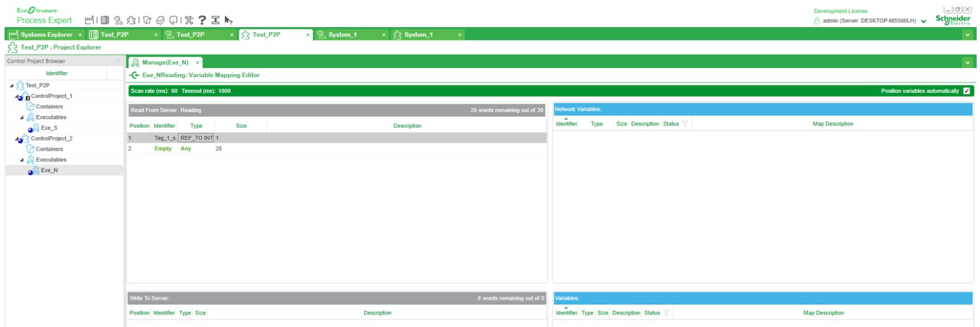Open the wrench and screwdriver tools icon
This screenshot has height=327, width=980.
189,21
